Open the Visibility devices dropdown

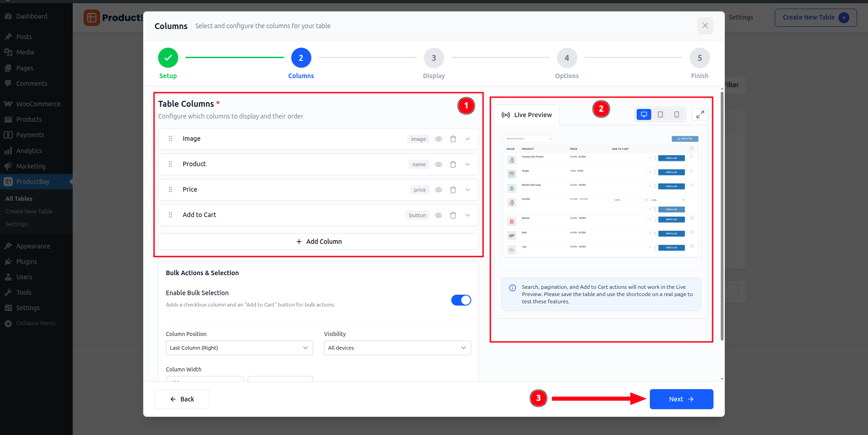click(x=397, y=348)
